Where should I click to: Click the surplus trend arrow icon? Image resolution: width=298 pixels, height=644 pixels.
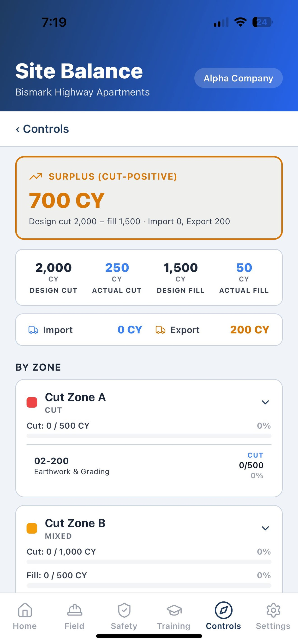click(36, 177)
